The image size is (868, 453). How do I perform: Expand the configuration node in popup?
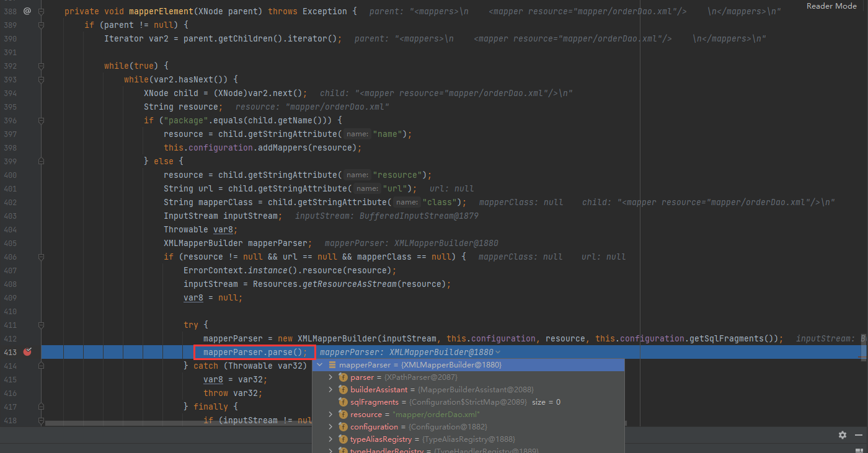pos(331,427)
